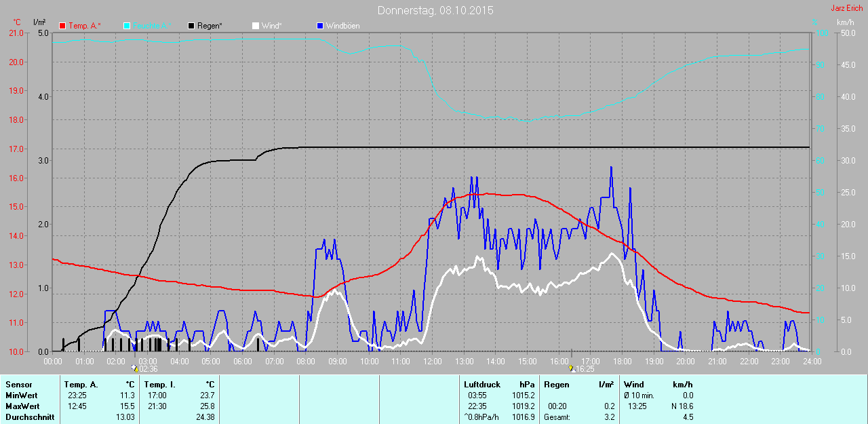The width and height of the screenshot is (868, 424).
Task: Click the black Regen legend square
Action: 192,26
